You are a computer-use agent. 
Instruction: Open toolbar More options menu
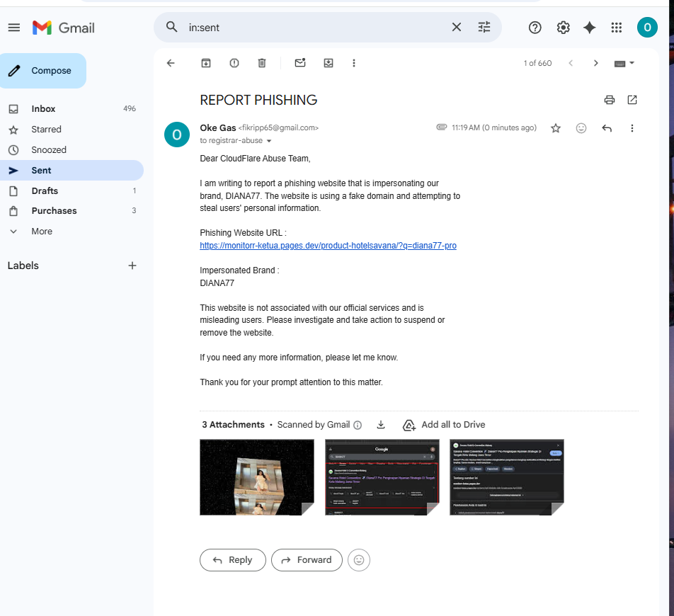pyautogui.click(x=354, y=63)
